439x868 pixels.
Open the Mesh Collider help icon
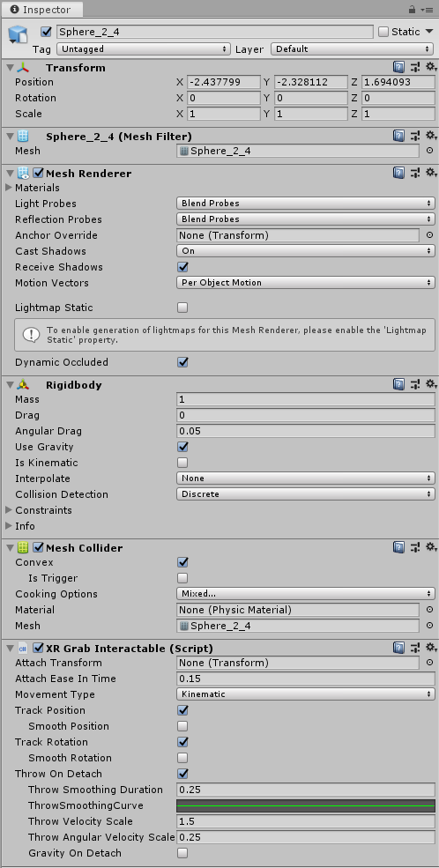398,547
